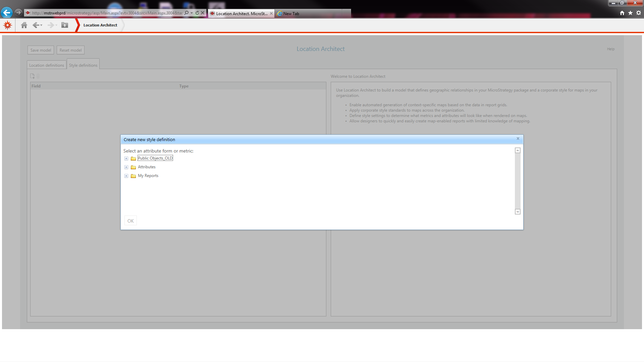644x362 pixels.
Task: Click the Reset model button
Action: (70, 50)
